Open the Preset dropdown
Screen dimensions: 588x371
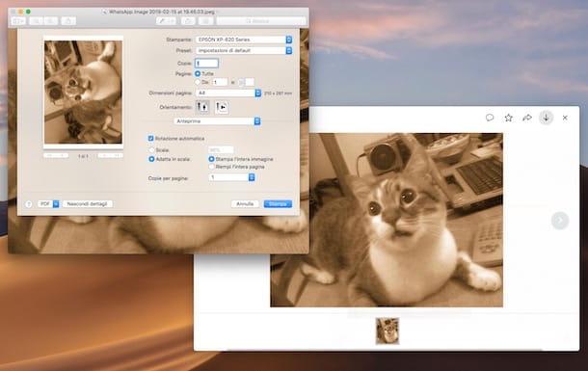[x=244, y=50]
